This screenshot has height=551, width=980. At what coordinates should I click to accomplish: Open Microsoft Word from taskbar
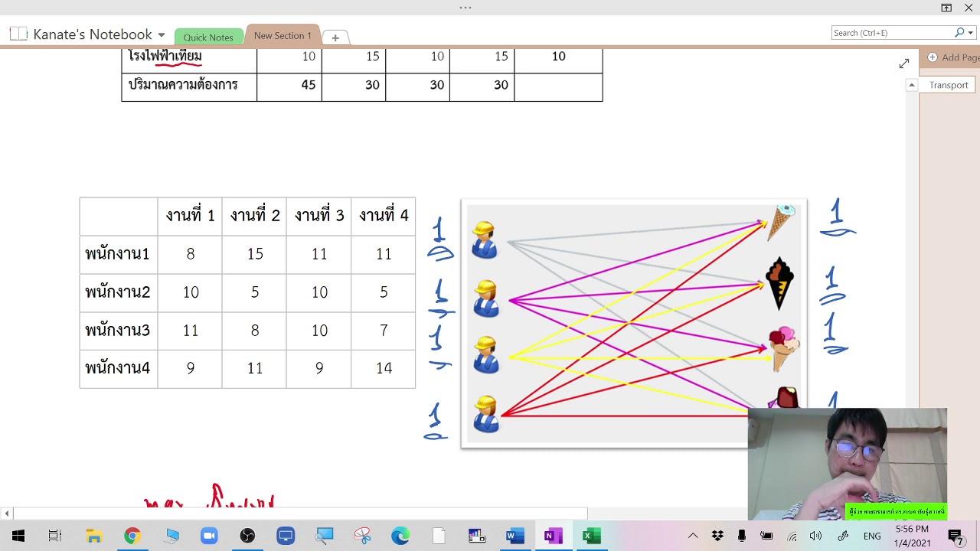515,536
